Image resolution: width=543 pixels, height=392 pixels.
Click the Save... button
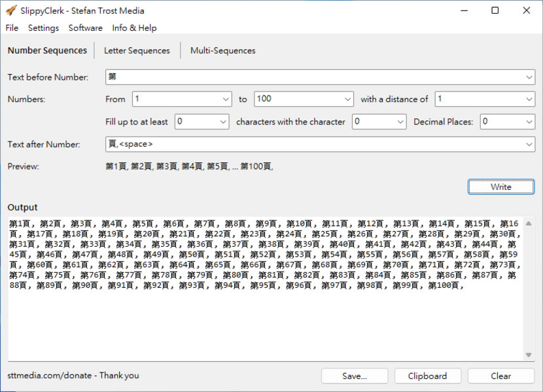coord(355,376)
